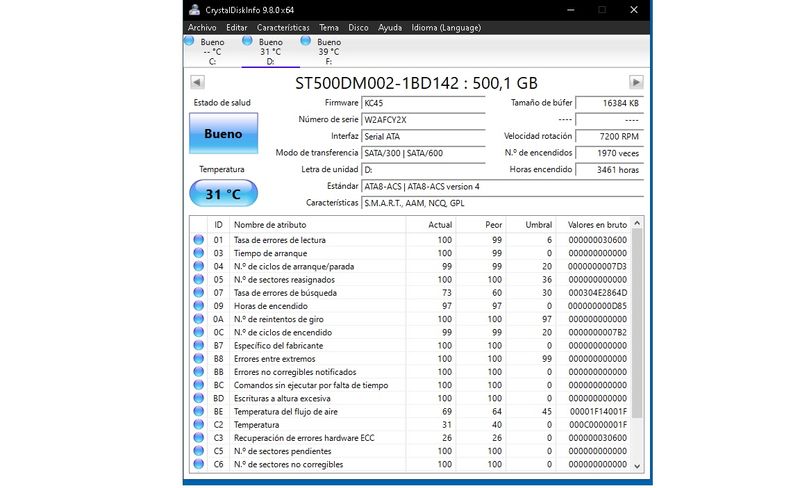Open the Tema menu

(329, 28)
